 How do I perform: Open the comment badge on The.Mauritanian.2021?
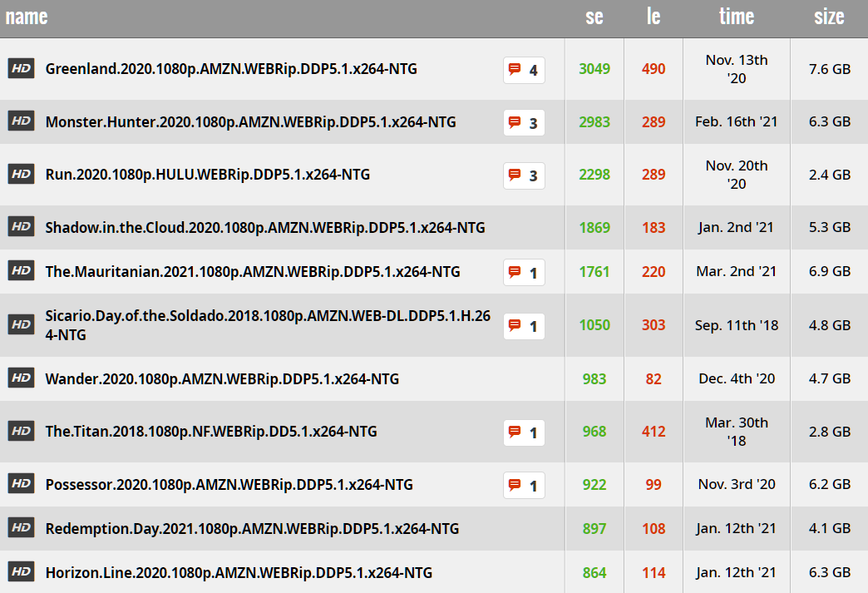tap(524, 273)
